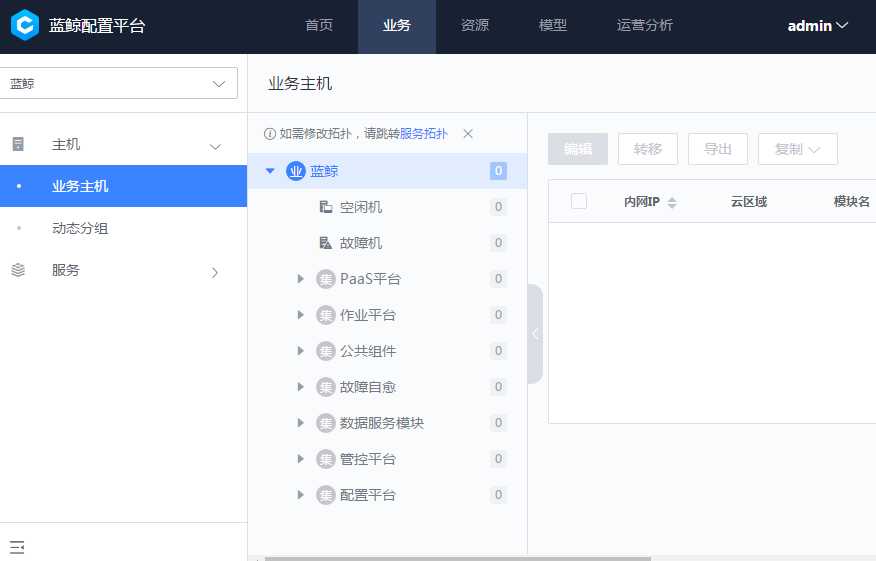
Task: Click the 主机 host icon in sidebar
Action: (x=18, y=145)
